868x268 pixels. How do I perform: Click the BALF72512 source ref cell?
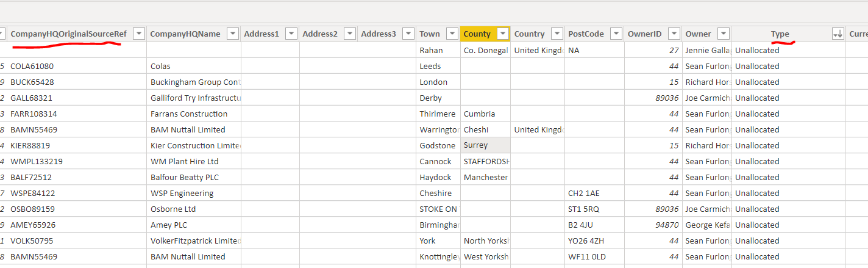[x=77, y=177]
